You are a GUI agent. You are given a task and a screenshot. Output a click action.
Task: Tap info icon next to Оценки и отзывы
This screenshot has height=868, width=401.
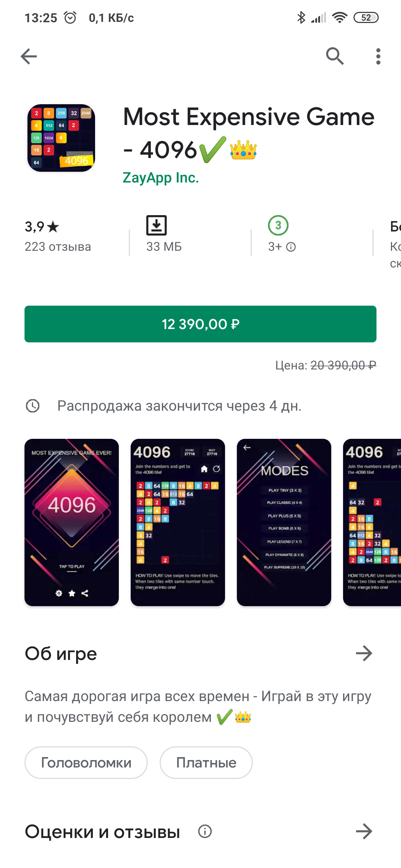pos(205,831)
